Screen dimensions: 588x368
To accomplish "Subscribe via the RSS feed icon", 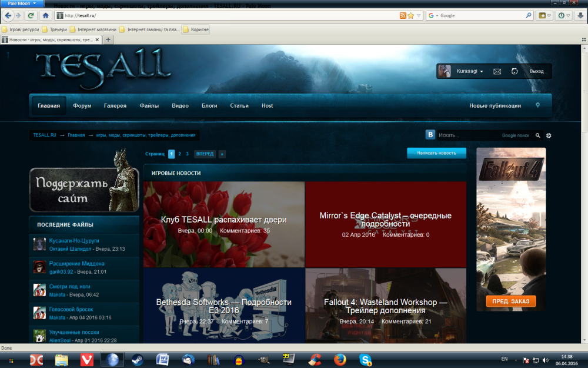I will (x=403, y=15).
